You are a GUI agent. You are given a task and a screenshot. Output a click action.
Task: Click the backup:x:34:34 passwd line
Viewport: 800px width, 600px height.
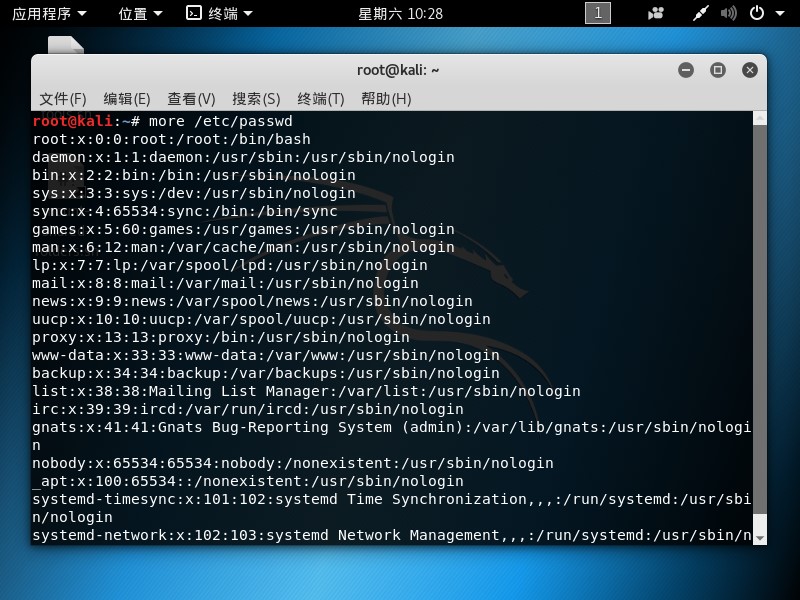pyautogui.click(x=266, y=373)
